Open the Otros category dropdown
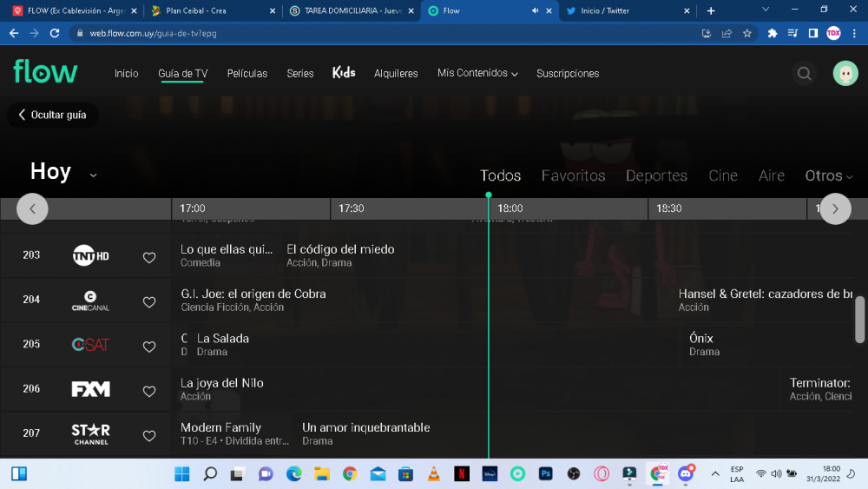This screenshot has height=489, width=868. tap(828, 175)
